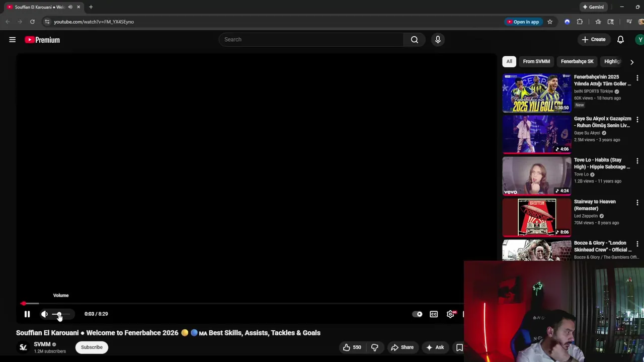Open the YouTube hamburger guide menu
644x362 pixels.
12,40
